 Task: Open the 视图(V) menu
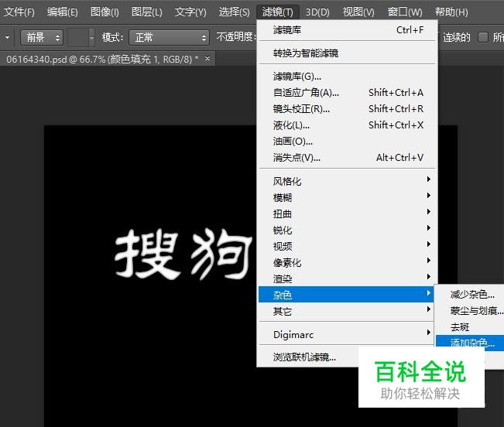tap(358, 12)
